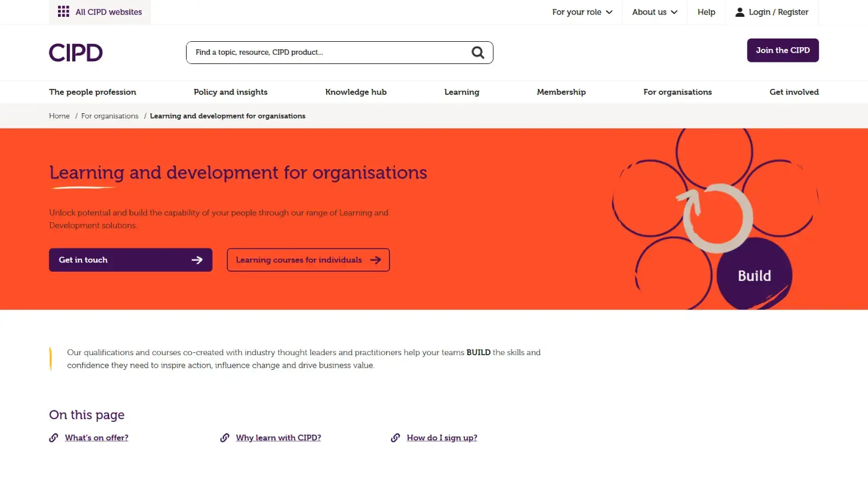Click link icon beside Why learn with CIPD?
Image resolution: width=868 pixels, height=488 pixels.
point(225,438)
